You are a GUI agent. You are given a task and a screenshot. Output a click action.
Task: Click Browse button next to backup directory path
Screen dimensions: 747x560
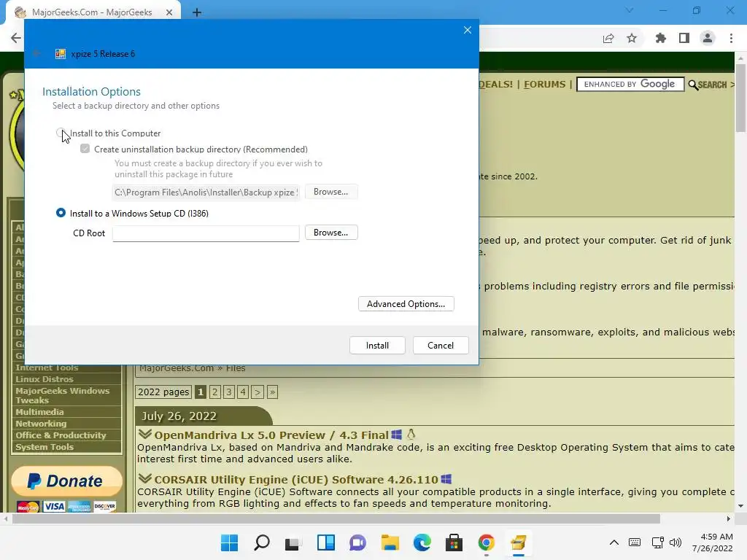[331, 192]
